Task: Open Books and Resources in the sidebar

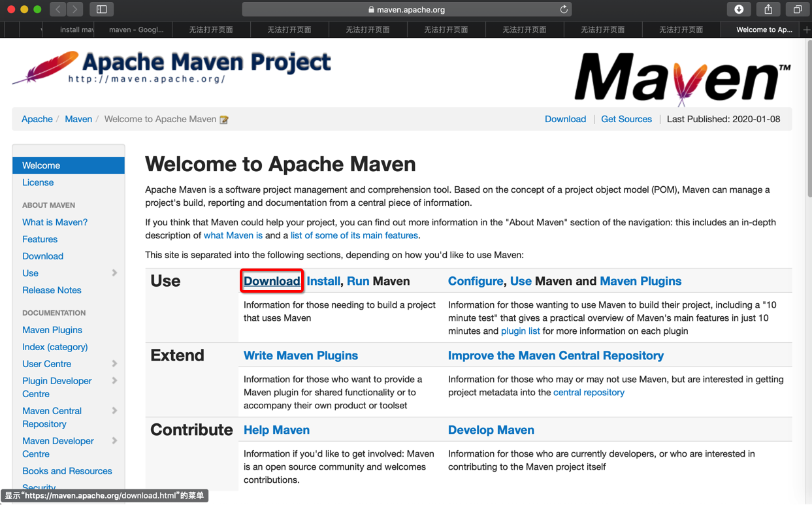Action: tap(67, 471)
